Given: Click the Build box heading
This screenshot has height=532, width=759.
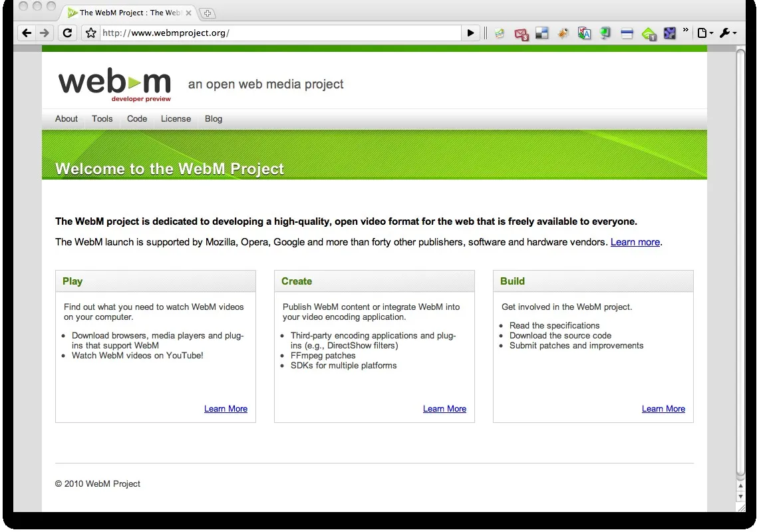Looking at the screenshot, I should coord(512,281).
